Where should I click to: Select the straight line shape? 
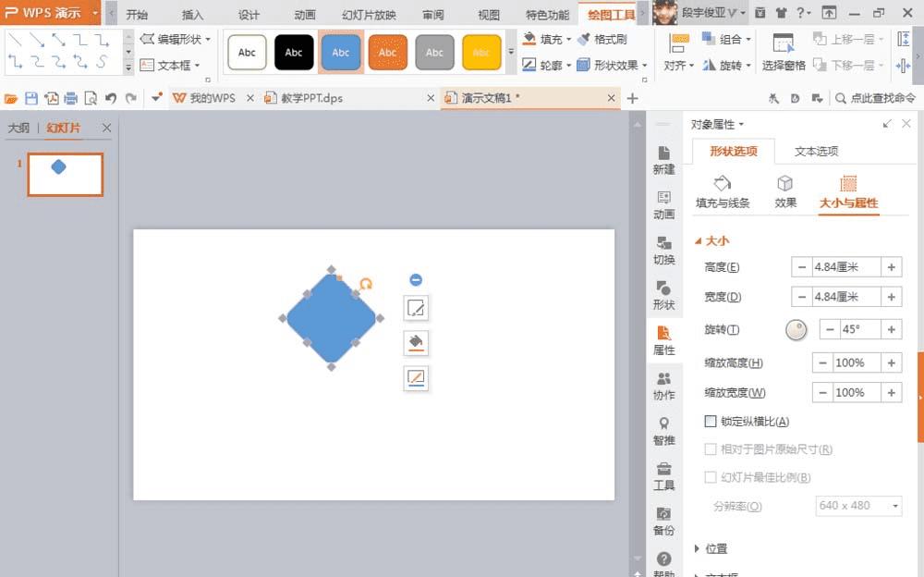click(16, 40)
